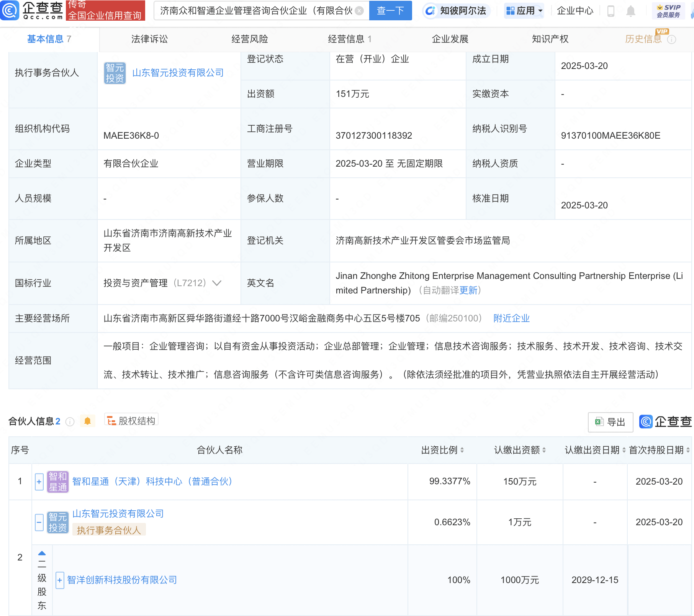Screen dimensions: 694x616
Task: Open 山东智元投资有限公司 in partner table
Action: click(x=118, y=514)
